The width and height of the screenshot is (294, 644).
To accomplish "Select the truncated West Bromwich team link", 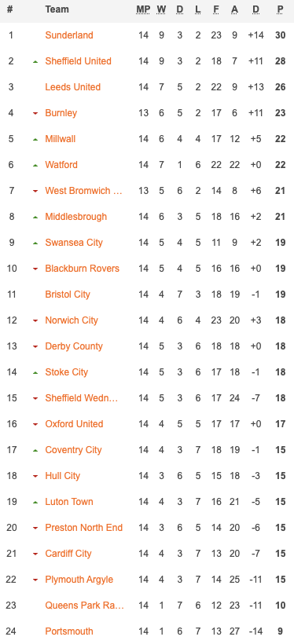I will (x=84, y=191).
